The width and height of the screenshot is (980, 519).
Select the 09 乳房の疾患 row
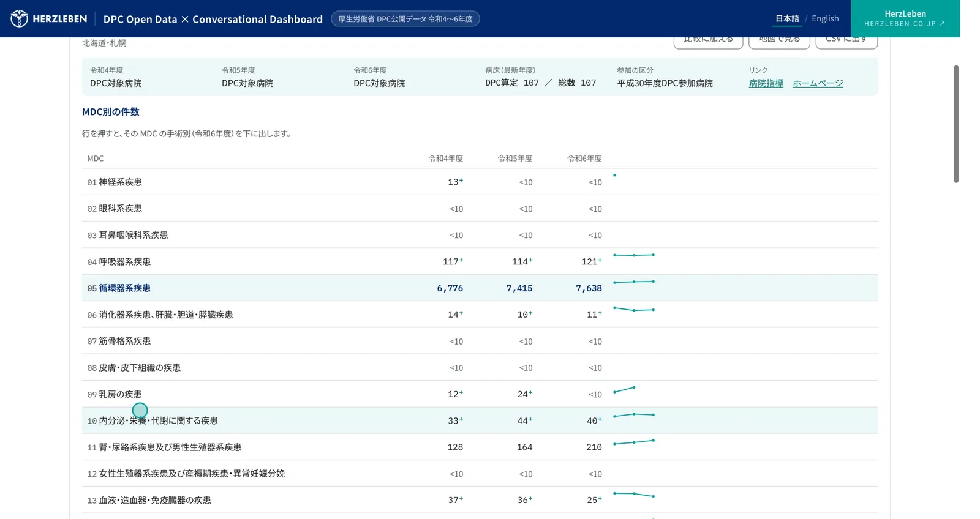pos(480,394)
